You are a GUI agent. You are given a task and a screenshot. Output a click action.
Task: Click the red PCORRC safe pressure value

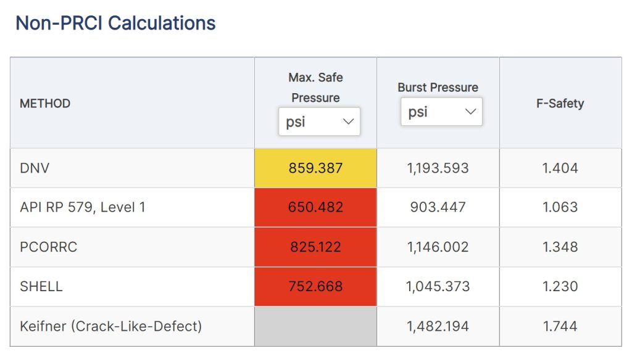315,247
